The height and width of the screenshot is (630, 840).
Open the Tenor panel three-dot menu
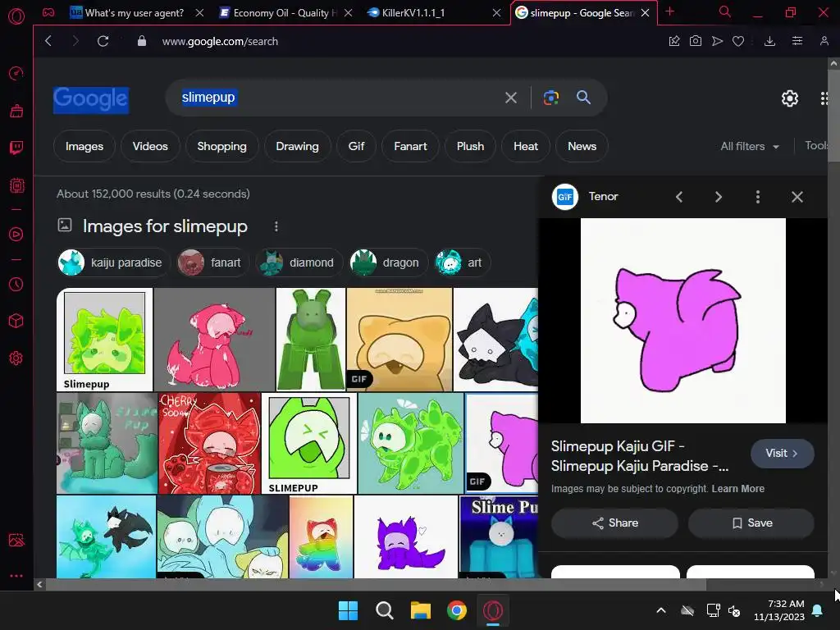point(757,197)
